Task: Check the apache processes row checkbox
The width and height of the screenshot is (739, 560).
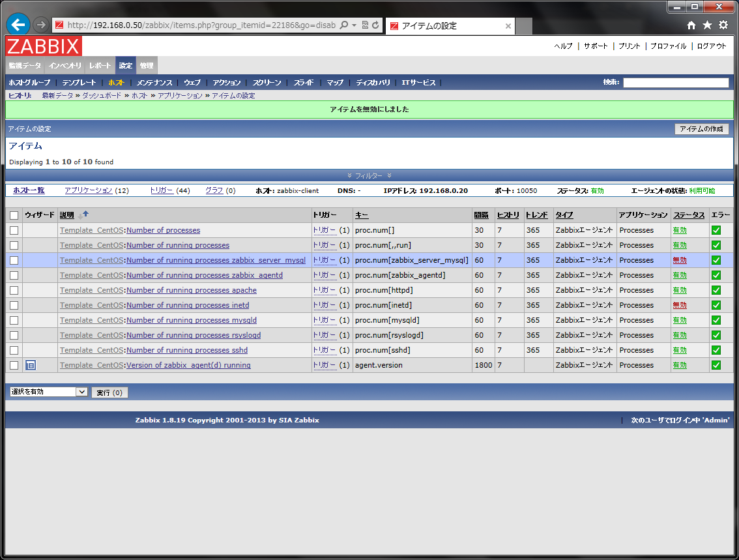Action: 14,290
